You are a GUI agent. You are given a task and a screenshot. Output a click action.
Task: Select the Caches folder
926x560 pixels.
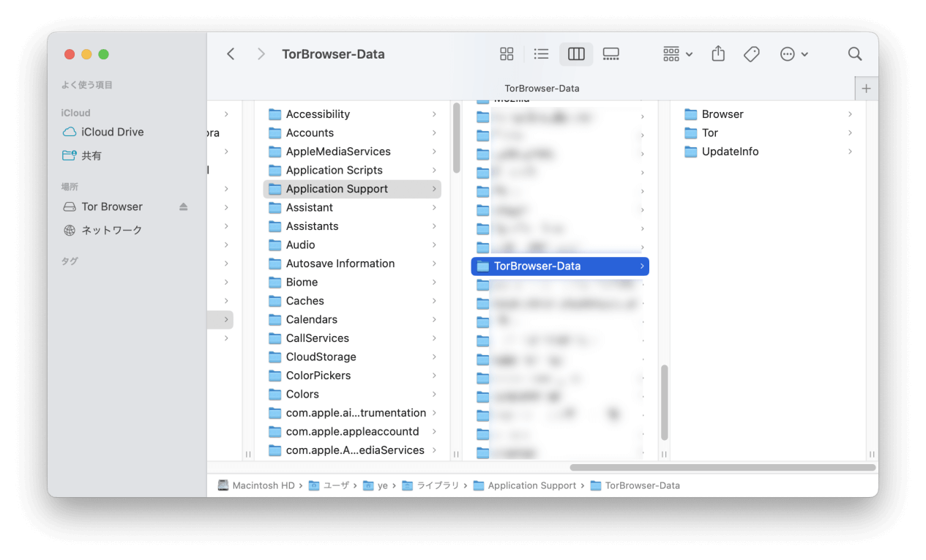point(352,301)
